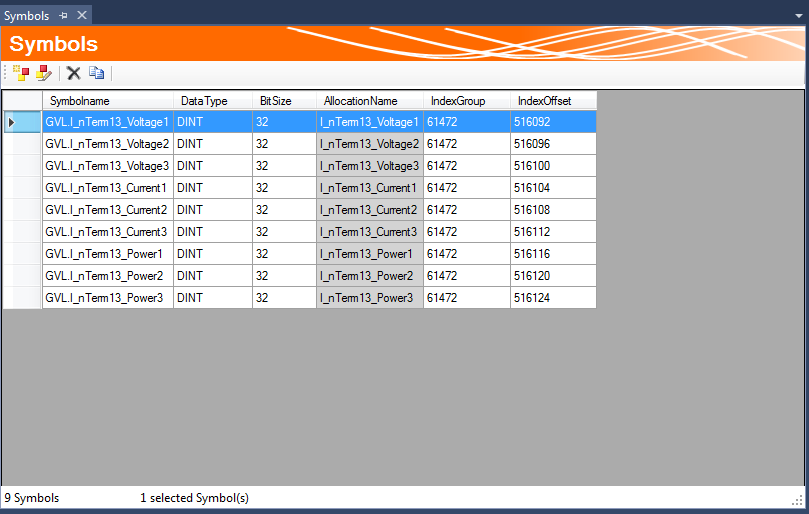Select cell GVL.I_nTerm13_Voltage3
This screenshot has height=514, width=809.
(108, 166)
